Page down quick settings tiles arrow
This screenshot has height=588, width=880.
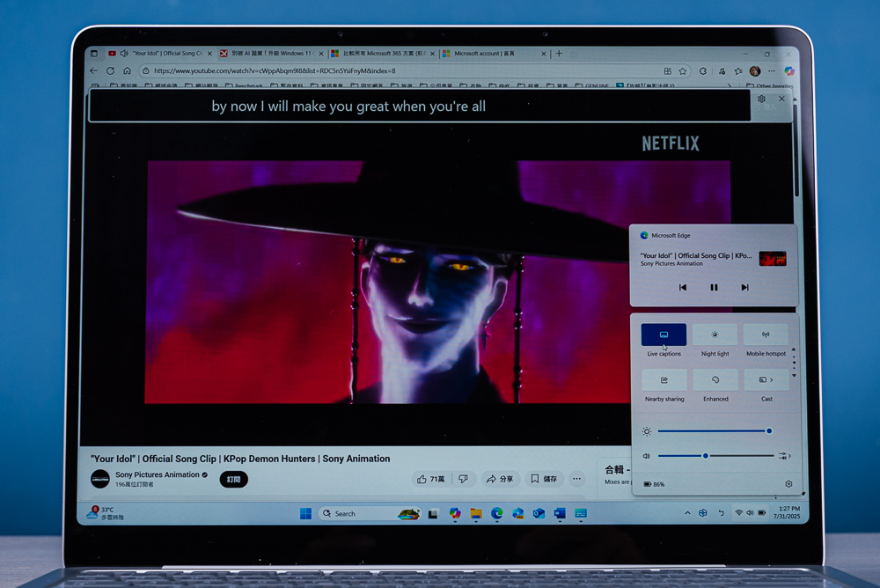point(794,375)
